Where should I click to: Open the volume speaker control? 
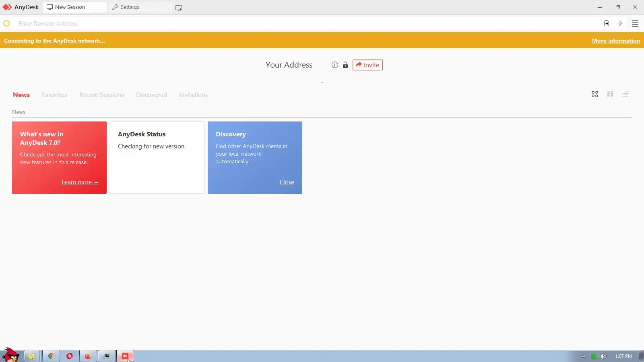603,356
